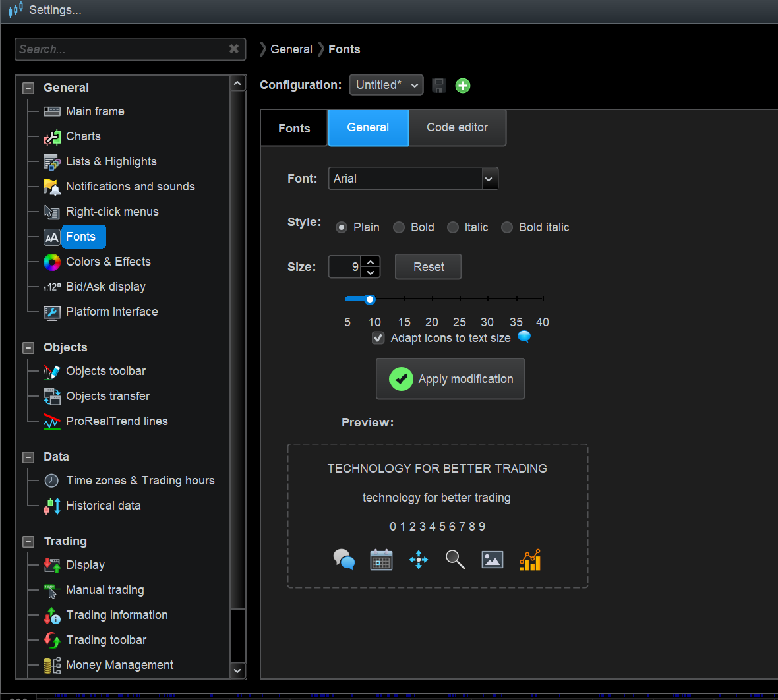Open Money Management settings
The height and width of the screenshot is (700, 778).
click(119, 666)
